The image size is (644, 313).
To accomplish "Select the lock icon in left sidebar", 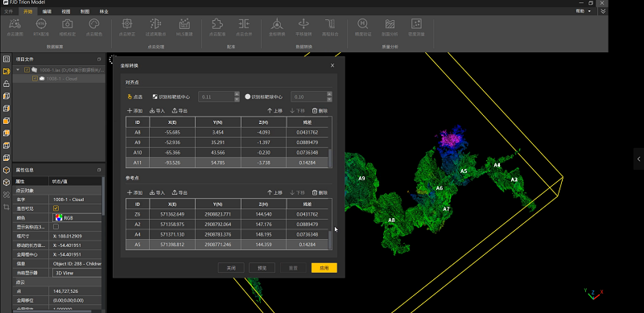I will (x=6, y=84).
